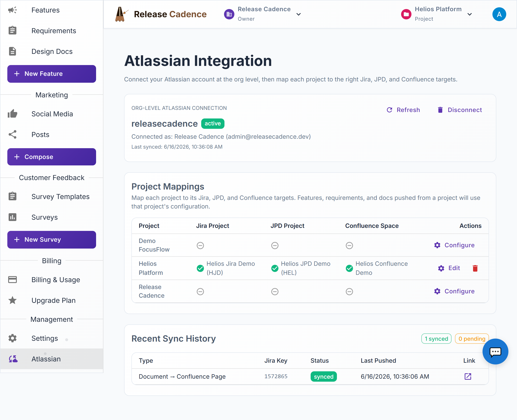The width and height of the screenshot is (517, 420).
Task: Click the gear icon for Demo FocusFlow
Action: tap(437, 245)
